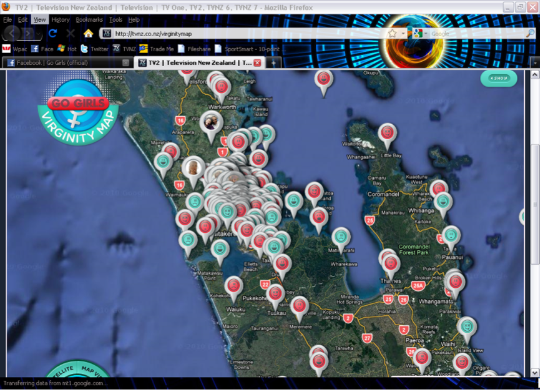Close the TV2 Television New Zealand tab
Screen dimensions: 543x392
coord(257,62)
